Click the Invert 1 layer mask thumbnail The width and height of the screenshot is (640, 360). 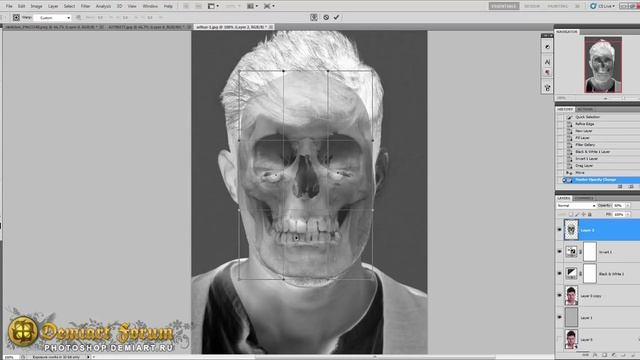[590, 252]
